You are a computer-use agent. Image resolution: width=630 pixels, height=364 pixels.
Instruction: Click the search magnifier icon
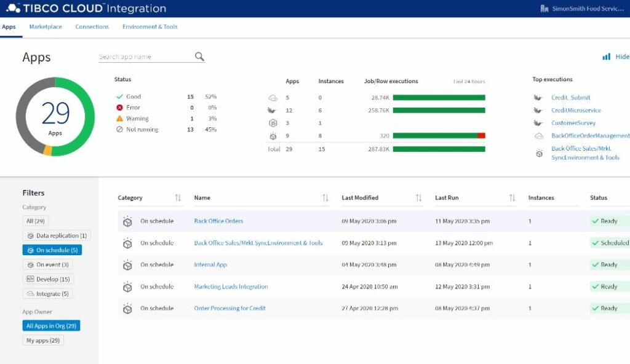click(199, 57)
